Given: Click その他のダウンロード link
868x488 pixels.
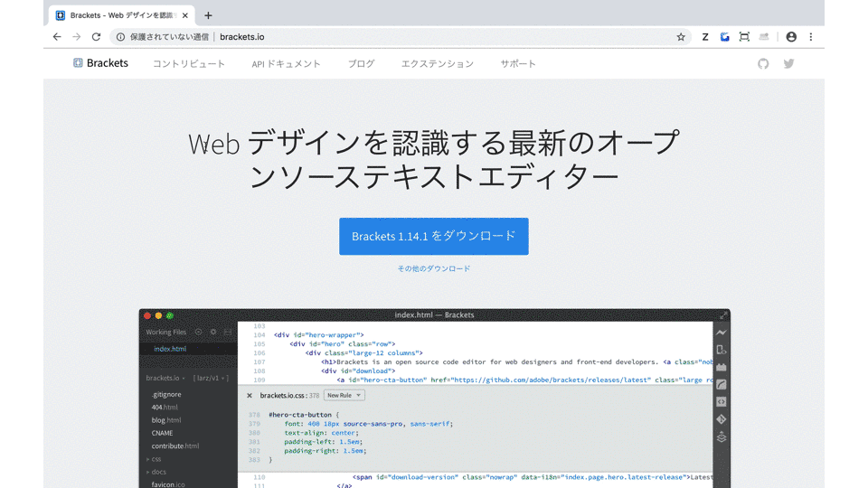Looking at the screenshot, I should click(434, 269).
